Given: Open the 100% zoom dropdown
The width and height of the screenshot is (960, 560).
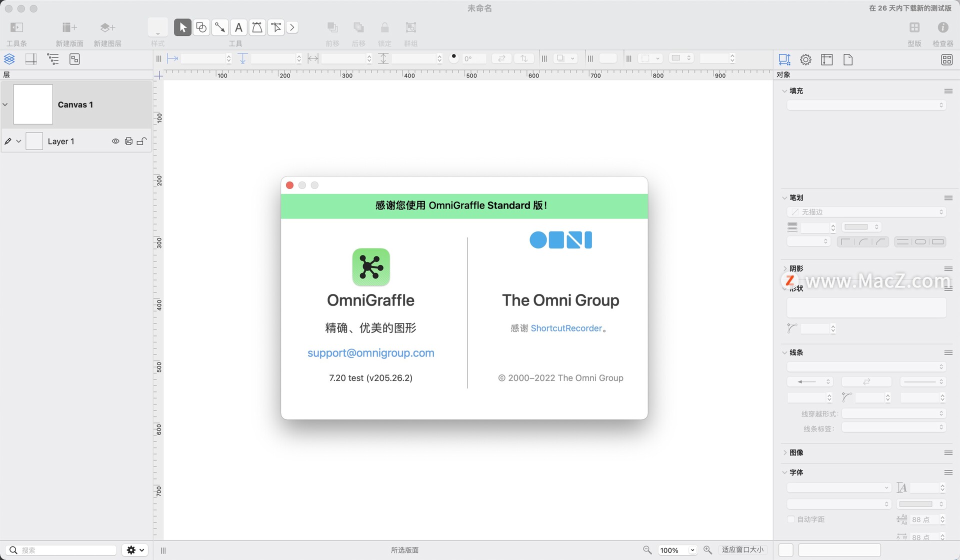Looking at the screenshot, I should click(677, 550).
